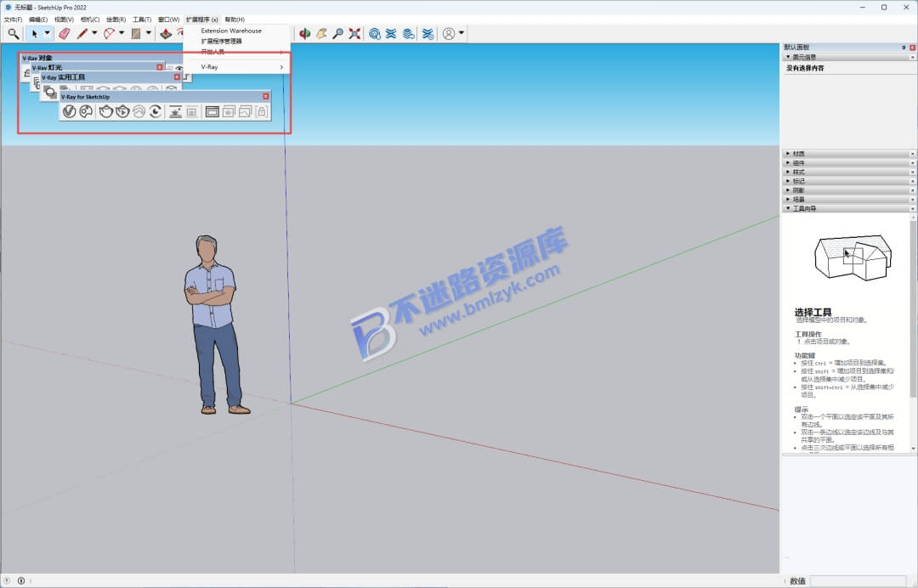The image size is (918, 588).
Task: Open the 相机(C) menu
Action: [x=90, y=20]
